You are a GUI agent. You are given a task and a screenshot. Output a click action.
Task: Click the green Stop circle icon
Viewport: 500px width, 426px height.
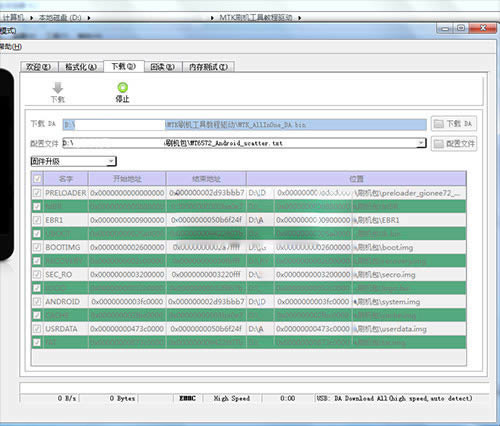[x=123, y=88]
